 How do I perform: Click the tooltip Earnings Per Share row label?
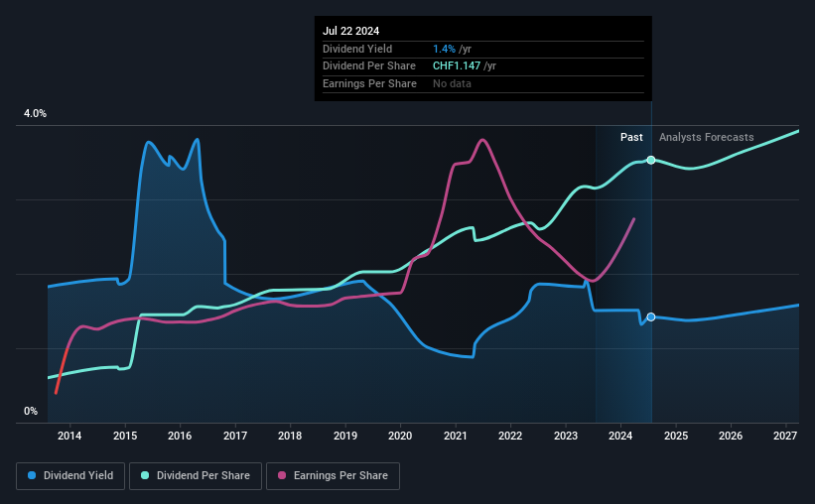click(369, 83)
